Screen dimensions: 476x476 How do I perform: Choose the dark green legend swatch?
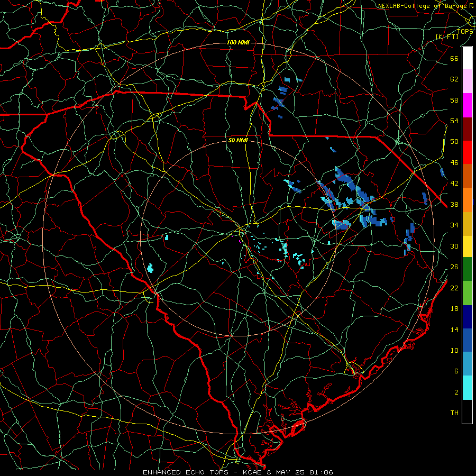point(467,269)
